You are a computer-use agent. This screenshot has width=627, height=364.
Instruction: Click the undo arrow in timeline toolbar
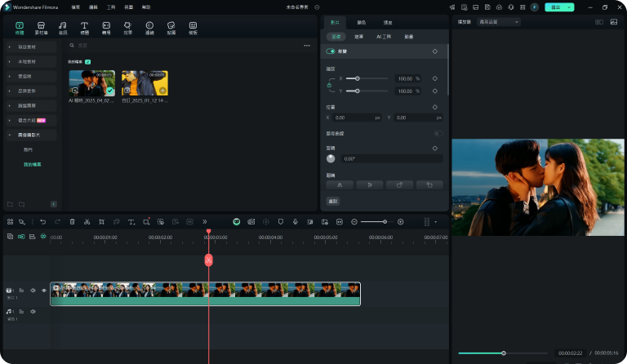tap(42, 222)
